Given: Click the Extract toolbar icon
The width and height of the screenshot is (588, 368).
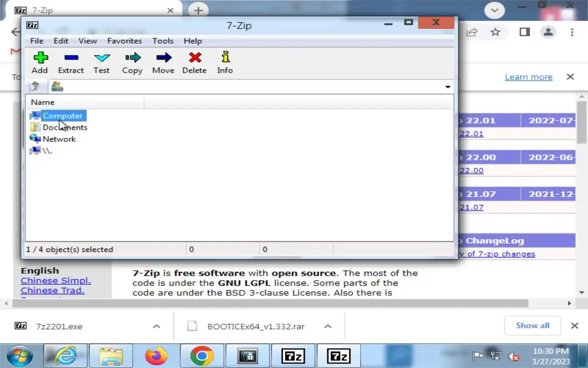Looking at the screenshot, I should pyautogui.click(x=71, y=63).
